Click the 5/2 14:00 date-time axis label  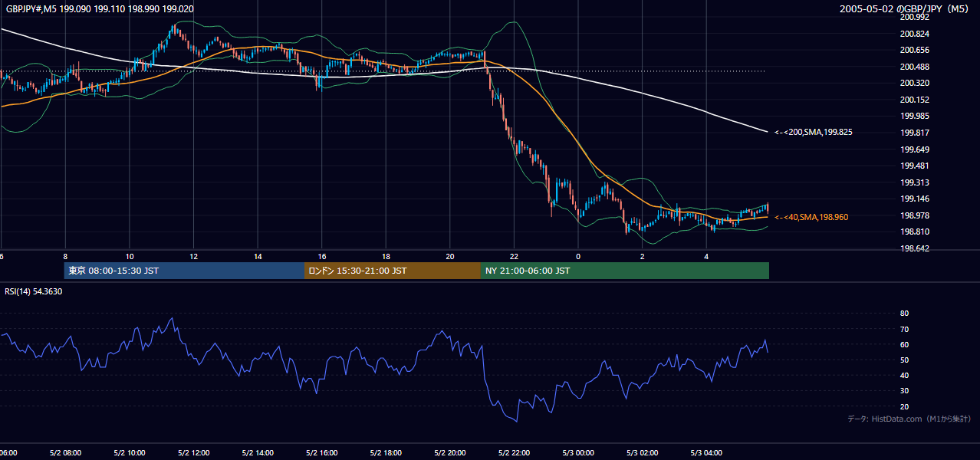point(258,453)
